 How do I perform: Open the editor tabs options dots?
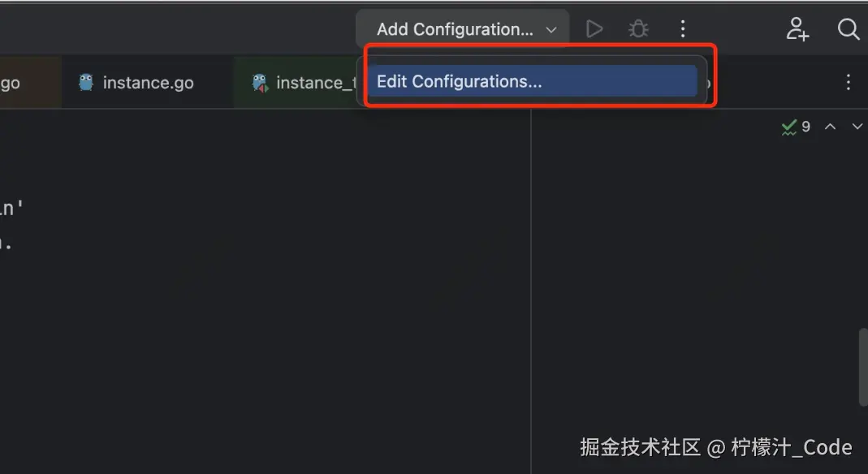(x=849, y=82)
